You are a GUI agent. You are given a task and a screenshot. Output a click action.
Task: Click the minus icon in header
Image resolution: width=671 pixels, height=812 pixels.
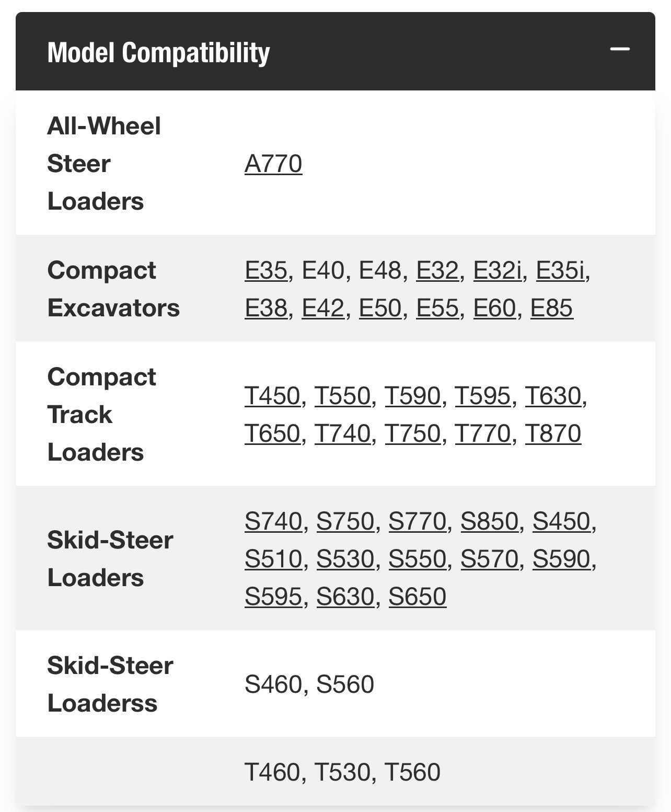tap(620, 50)
